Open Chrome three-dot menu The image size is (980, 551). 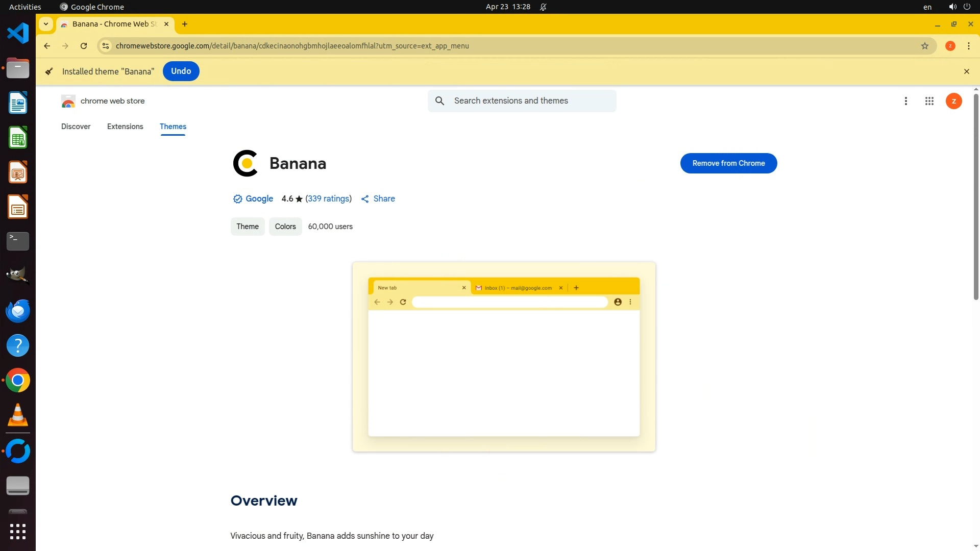(968, 46)
